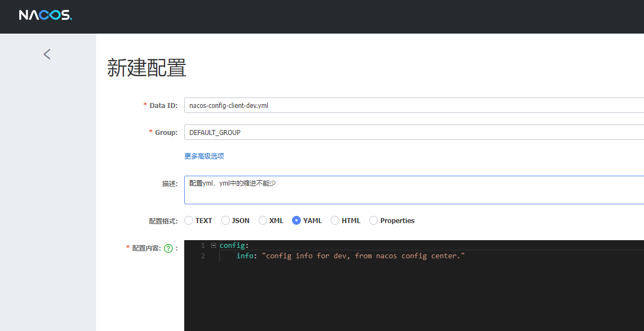Select the JSON format radio button

(225, 220)
